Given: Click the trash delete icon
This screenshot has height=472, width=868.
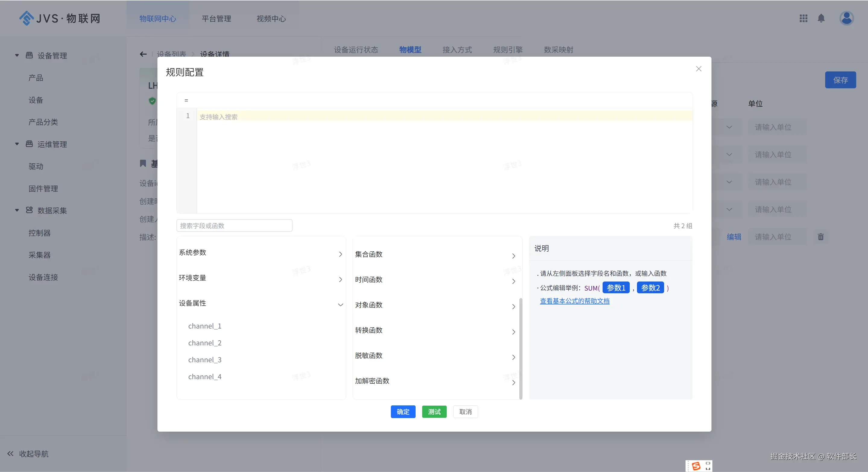Looking at the screenshot, I should click(x=820, y=237).
